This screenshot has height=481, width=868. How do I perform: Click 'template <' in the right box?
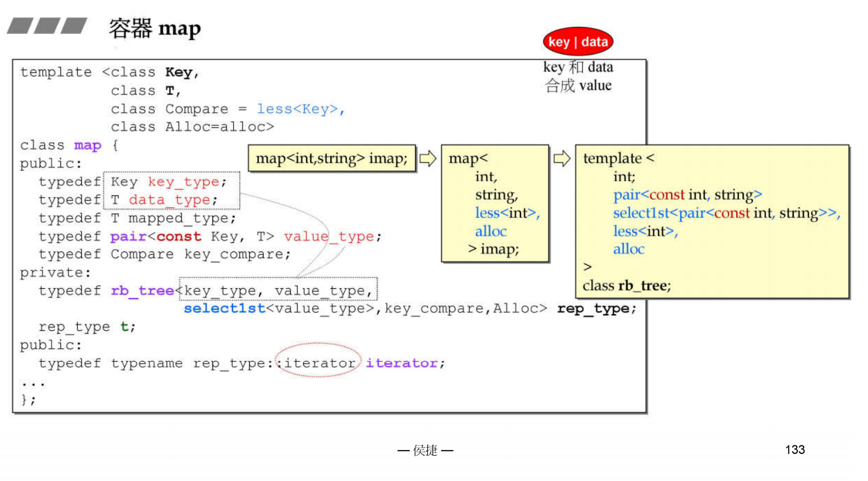[x=619, y=158]
